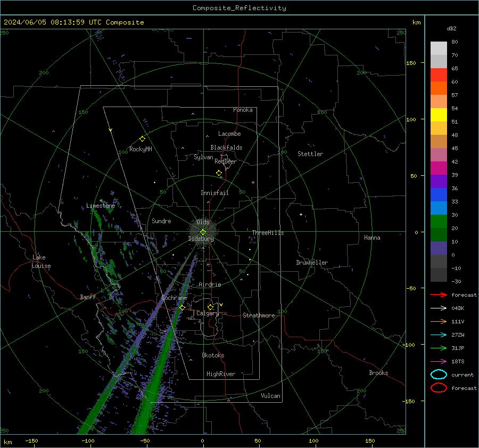Click the 04DK legend label
Viewport: 479px width, 448px height.
pyautogui.click(x=458, y=308)
